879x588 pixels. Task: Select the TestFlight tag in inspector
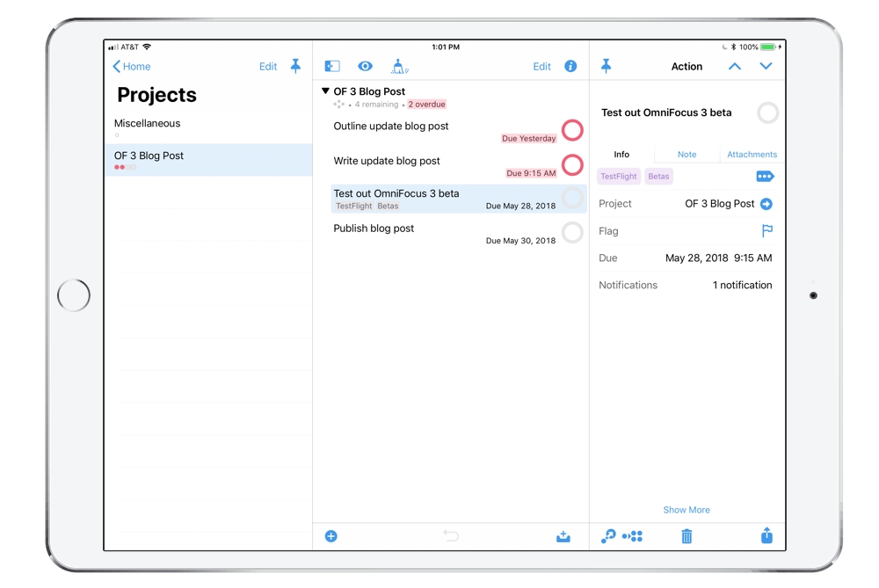(x=619, y=176)
